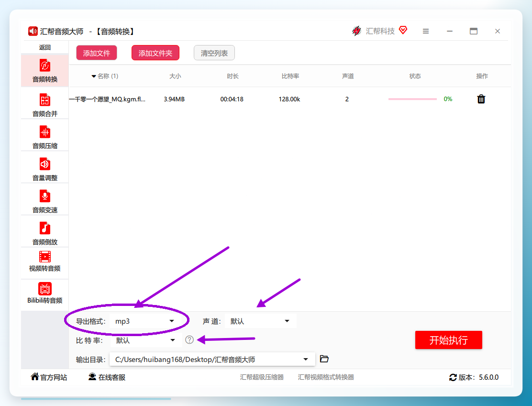Click the 添加文件夹 button
This screenshot has height=406, width=532.
(x=155, y=53)
